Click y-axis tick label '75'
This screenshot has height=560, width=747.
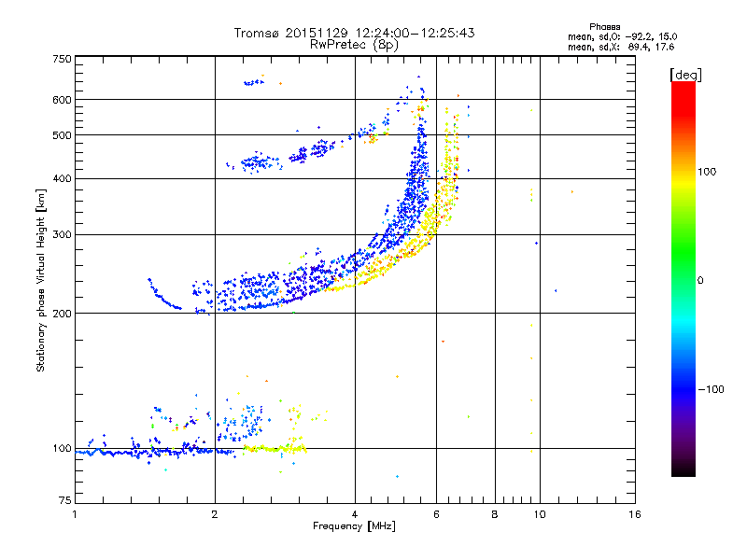65,500
